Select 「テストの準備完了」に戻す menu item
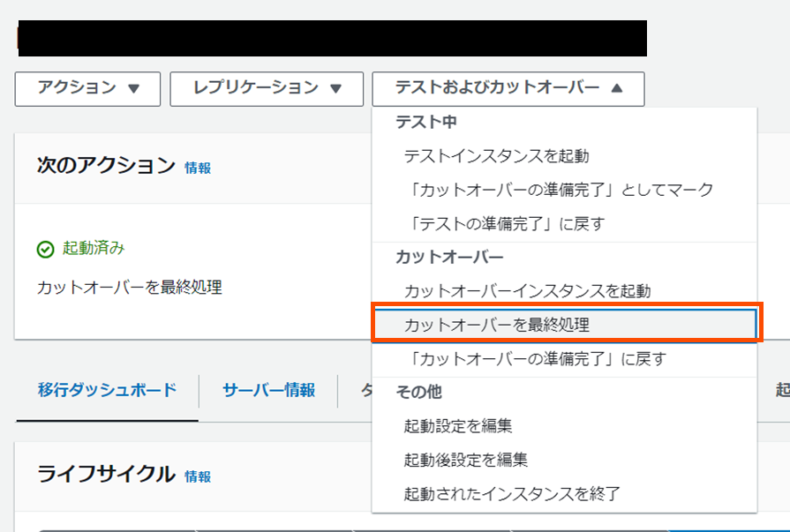This screenshot has height=532, width=790. (x=564, y=224)
